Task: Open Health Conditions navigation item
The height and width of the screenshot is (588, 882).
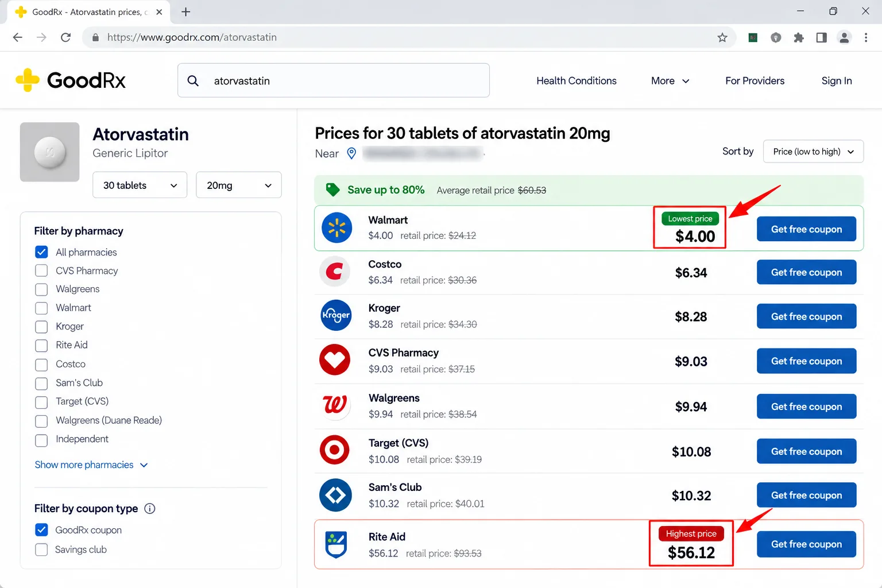Action: coord(577,81)
